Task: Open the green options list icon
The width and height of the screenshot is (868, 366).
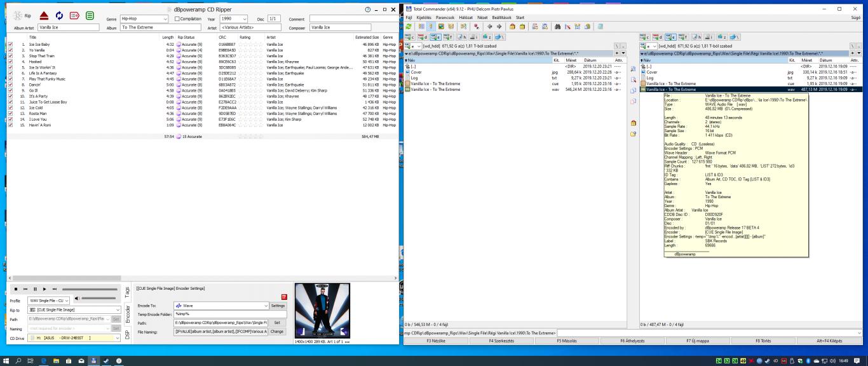Action: [x=90, y=15]
